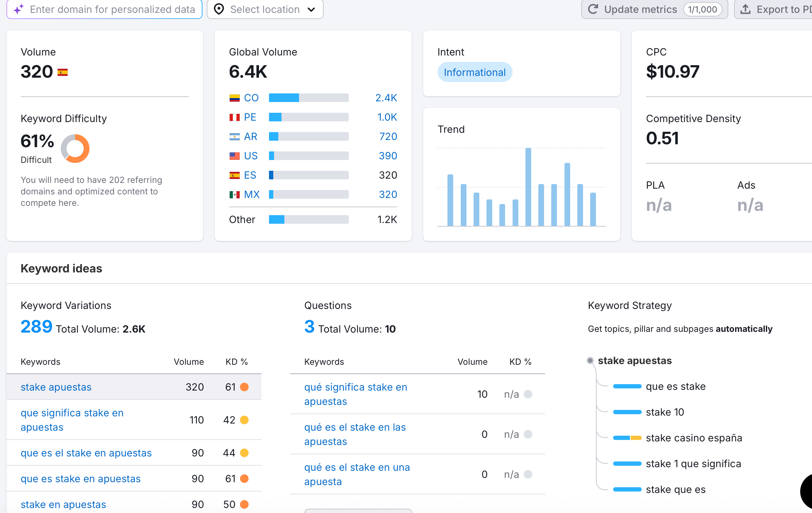The width and height of the screenshot is (812, 513).
Task: Open the 289 keyword variations link
Action: [x=36, y=326]
